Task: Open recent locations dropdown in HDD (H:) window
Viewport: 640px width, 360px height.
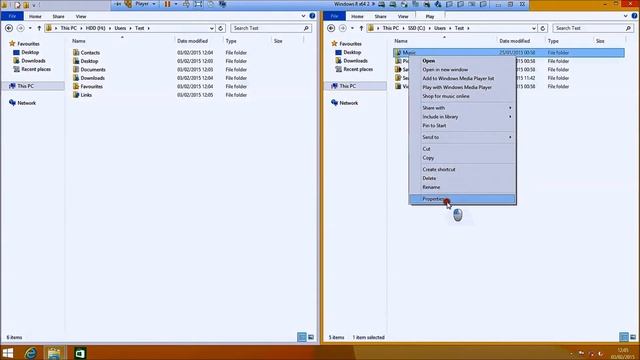Action: [x=30, y=28]
